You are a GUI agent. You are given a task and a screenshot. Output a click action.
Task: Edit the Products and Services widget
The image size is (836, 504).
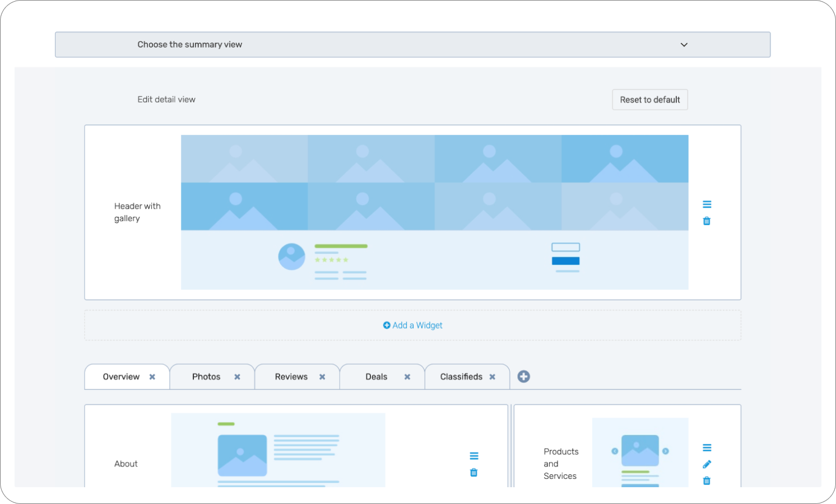point(707,464)
